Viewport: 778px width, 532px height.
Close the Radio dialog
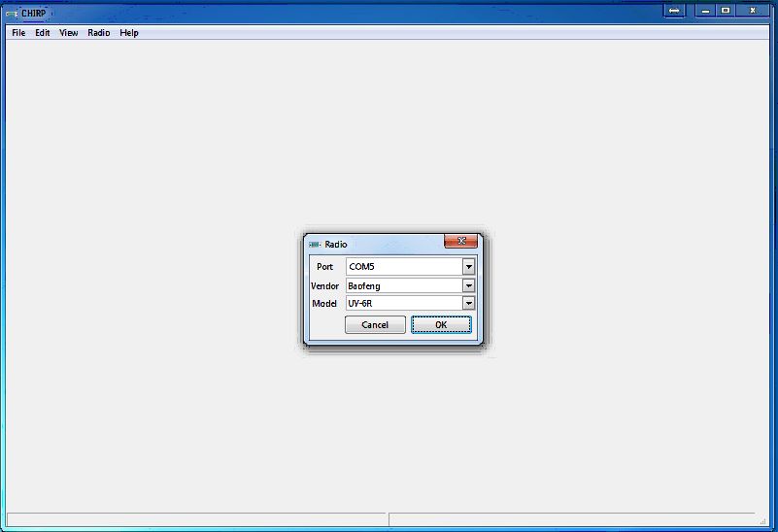click(x=461, y=241)
